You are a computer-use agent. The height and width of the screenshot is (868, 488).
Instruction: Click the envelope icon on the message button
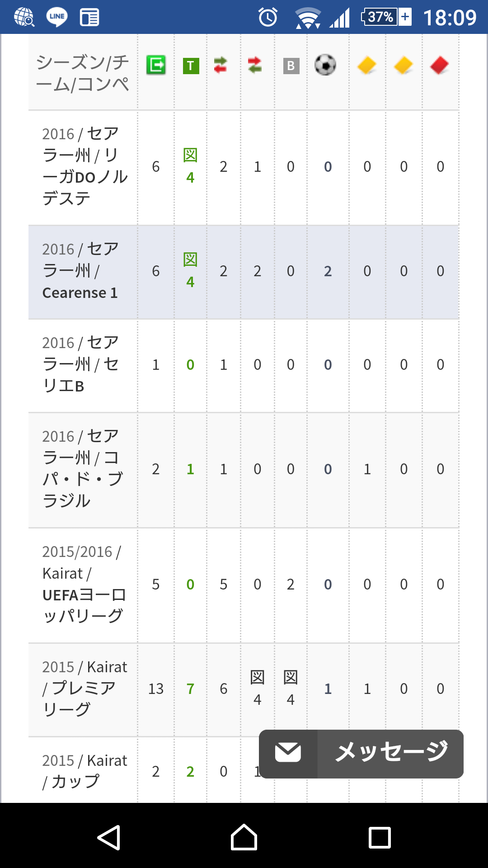(x=288, y=753)
